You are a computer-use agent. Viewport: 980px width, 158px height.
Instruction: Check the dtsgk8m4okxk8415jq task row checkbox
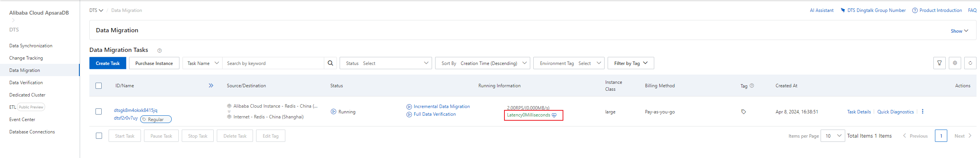coord(99,111)
